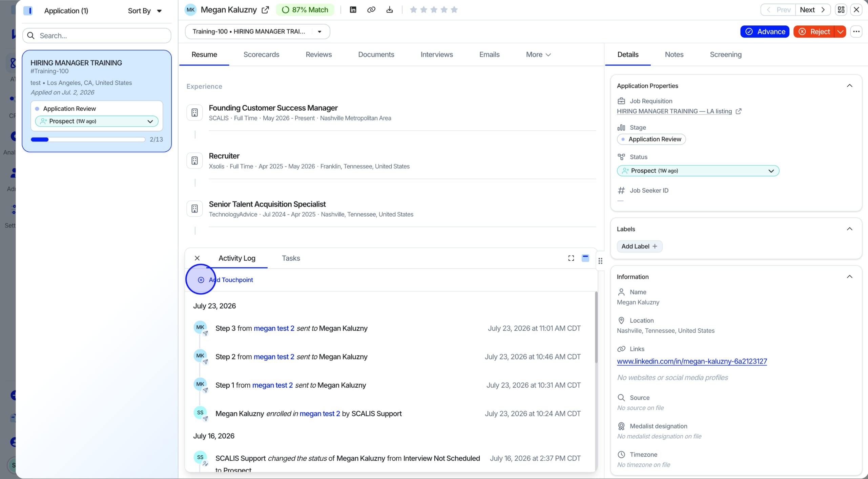Switch to the Notes tab
This screenshot has width=868, height=479.
point(674,55)
